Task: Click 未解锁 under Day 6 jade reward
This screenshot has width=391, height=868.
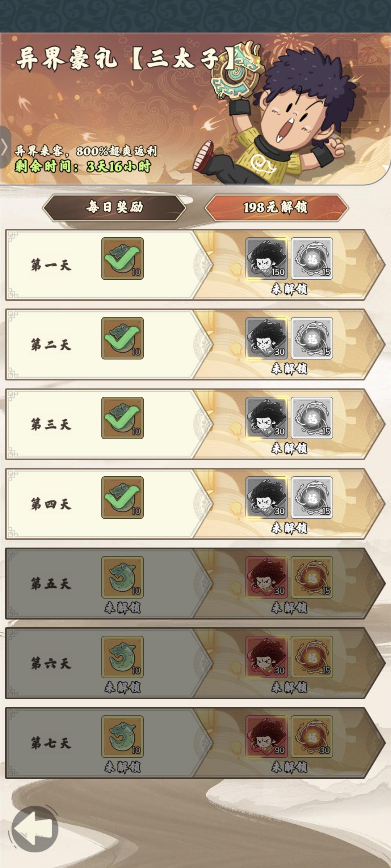Action: 122,687
